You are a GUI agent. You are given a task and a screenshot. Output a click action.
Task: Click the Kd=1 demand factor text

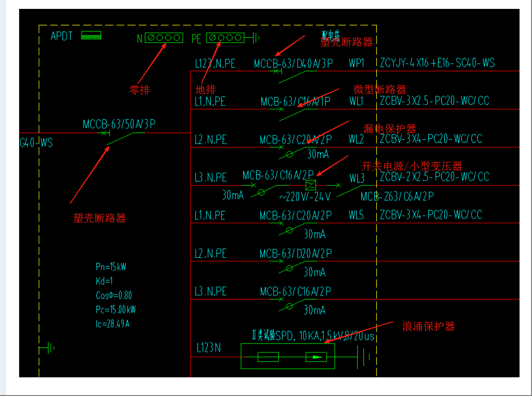tap(104, 281)
